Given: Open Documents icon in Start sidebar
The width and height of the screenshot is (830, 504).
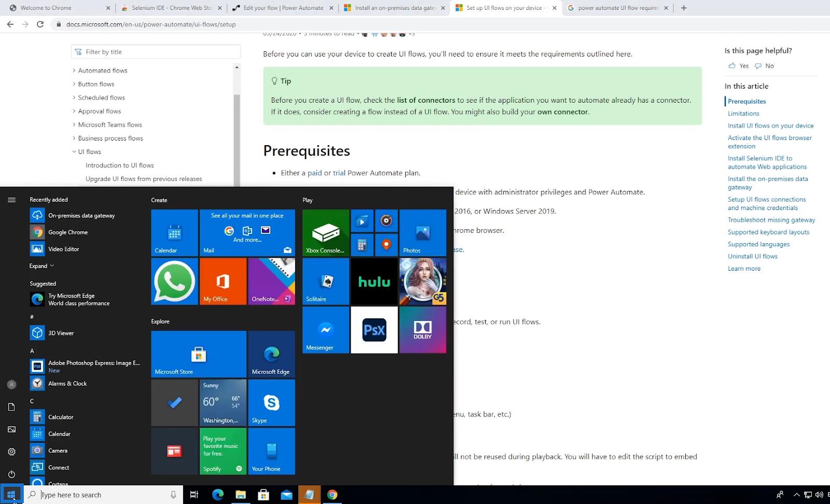Looking at the screenshot, I should [11, 407].
